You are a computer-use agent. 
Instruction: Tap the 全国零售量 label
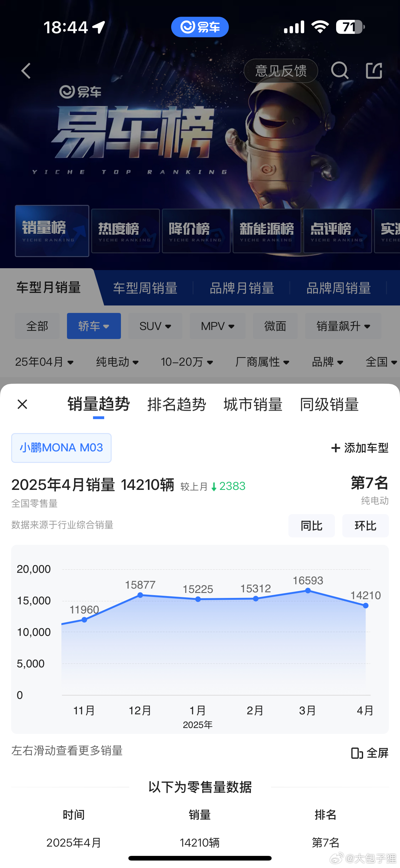pyautogui.click(x=34, y=504)
